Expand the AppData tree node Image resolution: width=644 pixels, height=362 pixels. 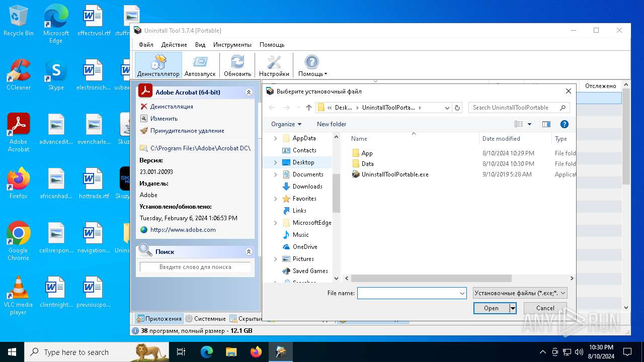click(275, 138)
